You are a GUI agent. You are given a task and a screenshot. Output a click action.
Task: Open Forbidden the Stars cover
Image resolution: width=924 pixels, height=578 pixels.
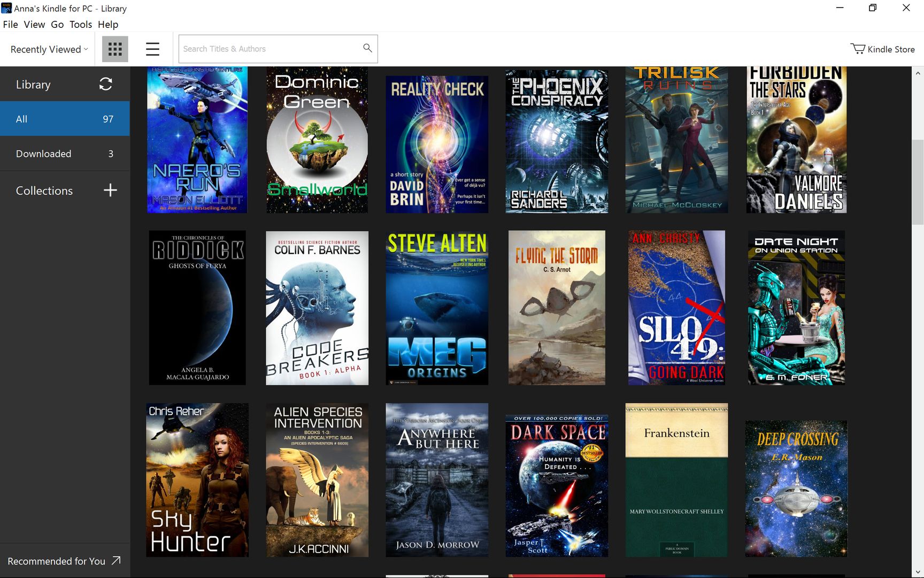tap(796, 140)
